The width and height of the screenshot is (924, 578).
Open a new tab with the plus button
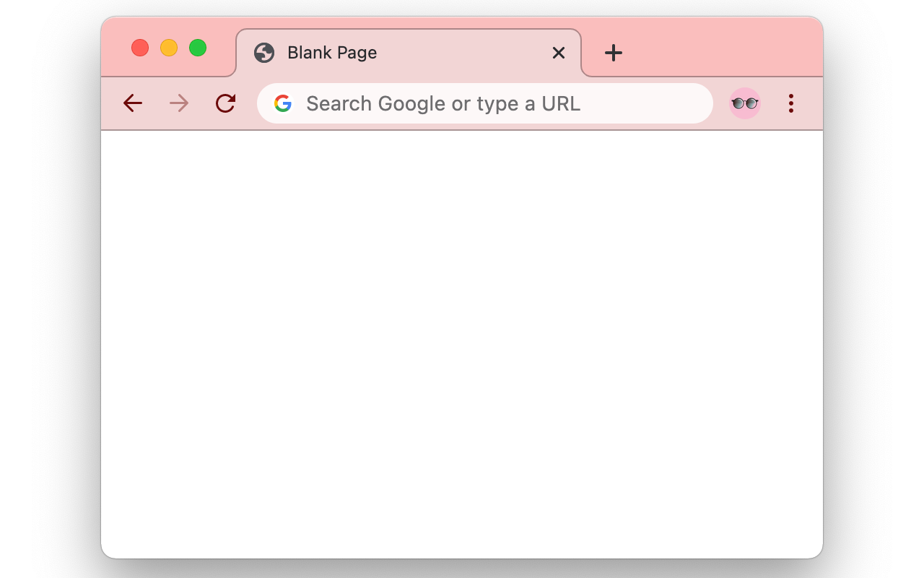(614, 53)
